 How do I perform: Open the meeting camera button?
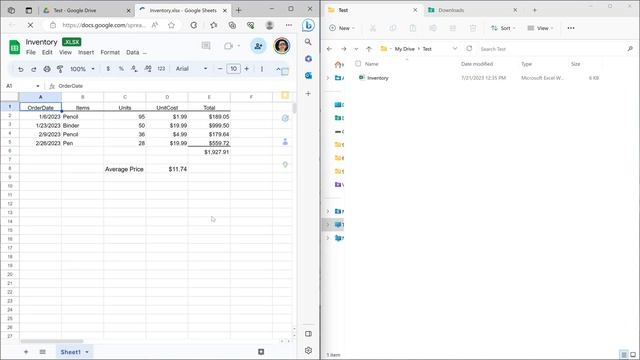(228, 46)
